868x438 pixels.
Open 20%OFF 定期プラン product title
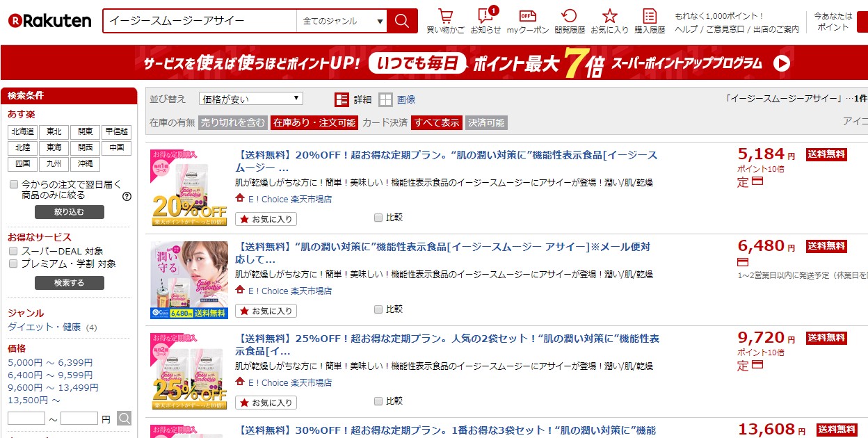(446, 161)
